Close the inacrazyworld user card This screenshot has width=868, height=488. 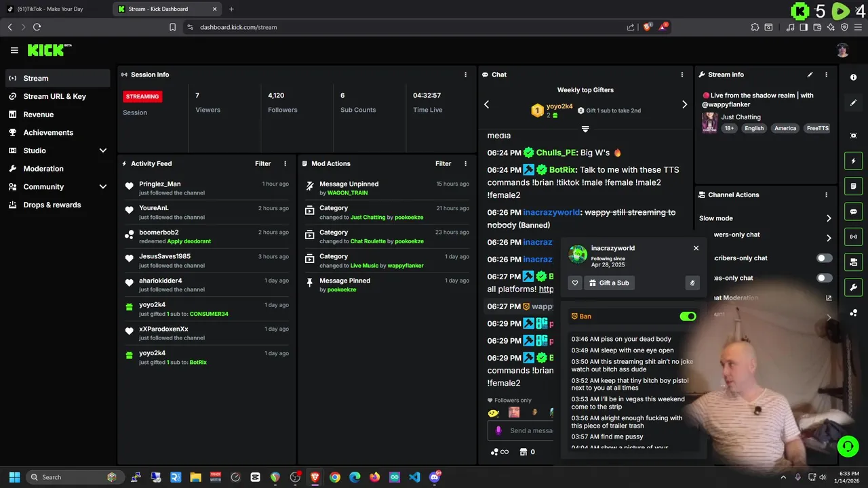[696, 248]
